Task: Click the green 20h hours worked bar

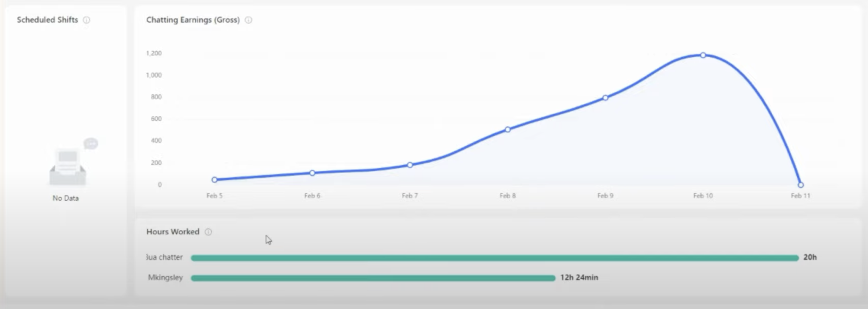Action: pyautogui.click(x=494, y=258)
